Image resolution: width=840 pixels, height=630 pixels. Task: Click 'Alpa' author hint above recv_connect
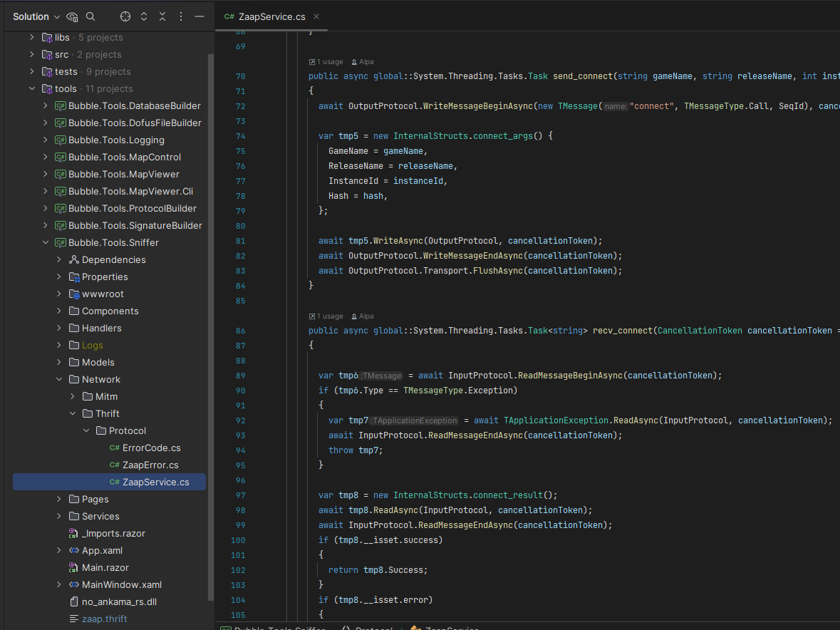click(363, 316)
